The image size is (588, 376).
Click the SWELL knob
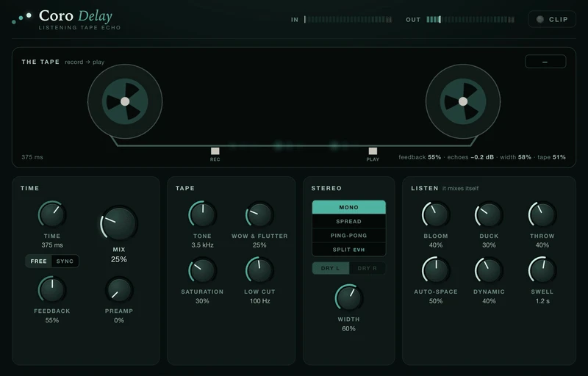click(542, 270)
